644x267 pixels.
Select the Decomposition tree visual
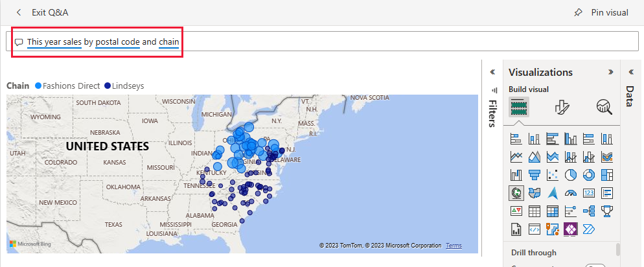(588, 211)
